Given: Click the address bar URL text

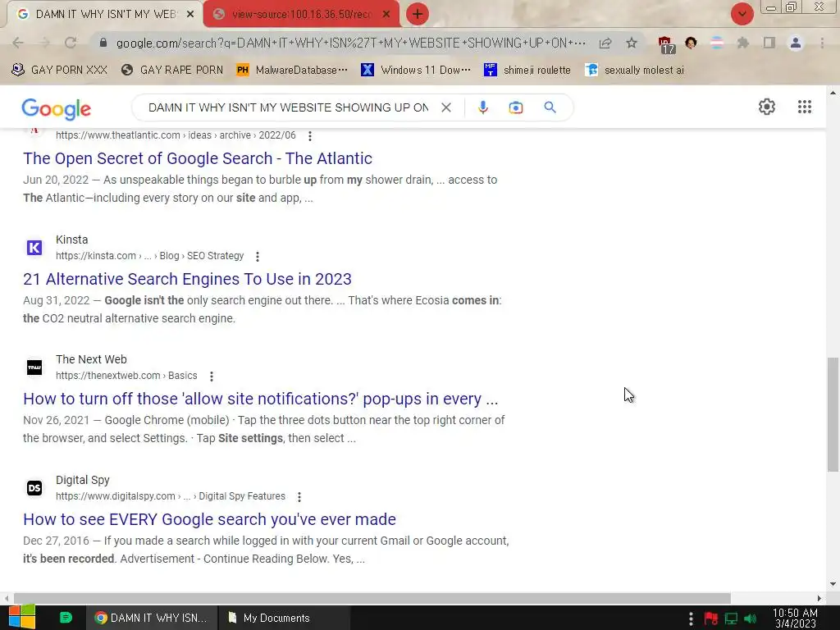Looking at the screenshot, I should (351, 43).
